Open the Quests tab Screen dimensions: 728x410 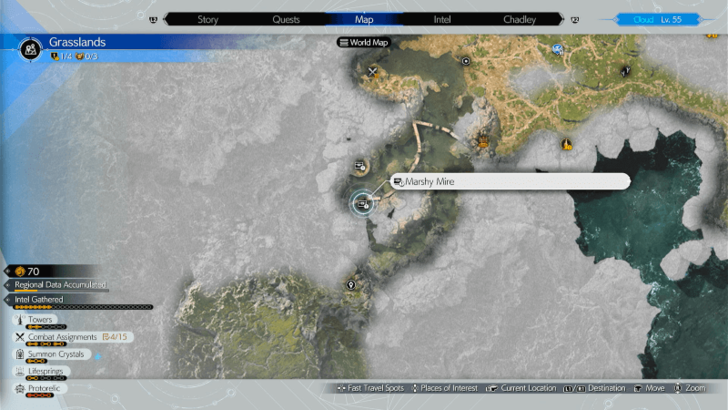coord(286,19)
